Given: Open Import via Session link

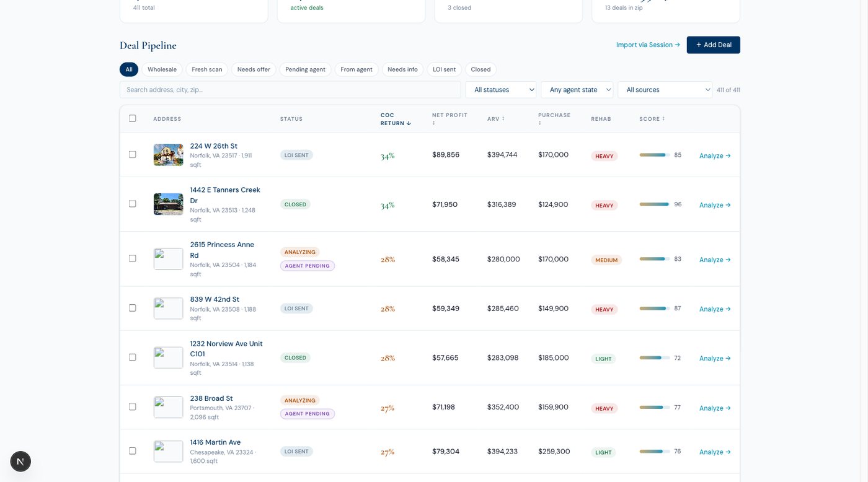Looking at the screenshot, I should (x=648, y=45).
